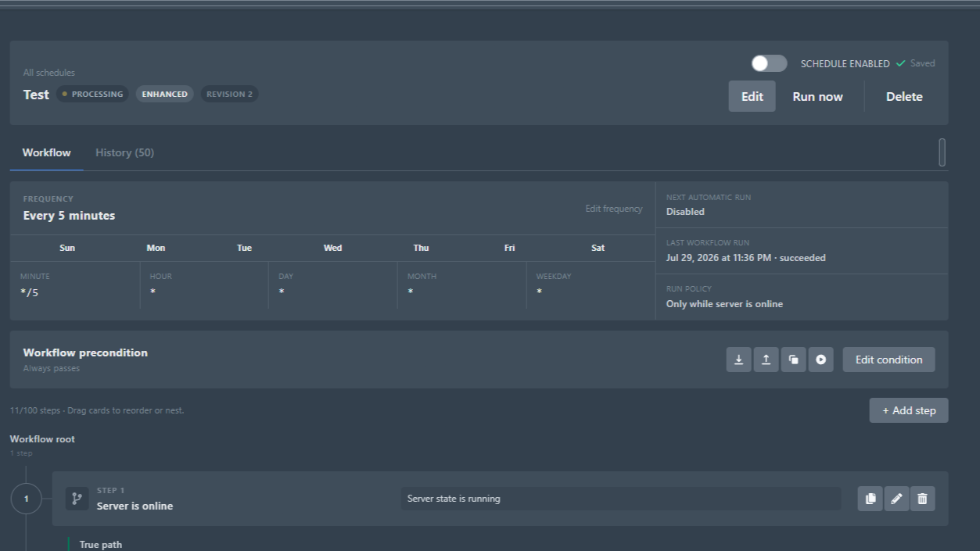The width and height of the screenshot is (980, 551).
Task: Click the page scrollbar thumb
Action: point(942,152)
